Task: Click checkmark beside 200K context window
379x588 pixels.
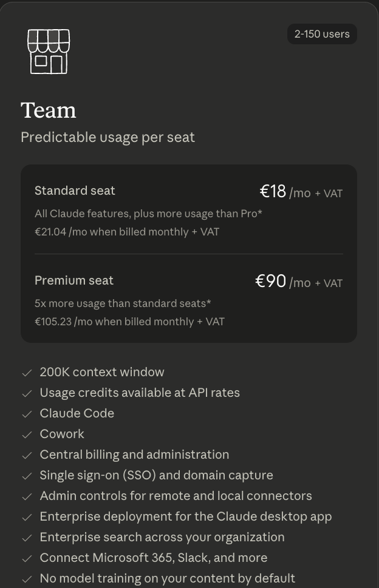Action: click(27, 373)
